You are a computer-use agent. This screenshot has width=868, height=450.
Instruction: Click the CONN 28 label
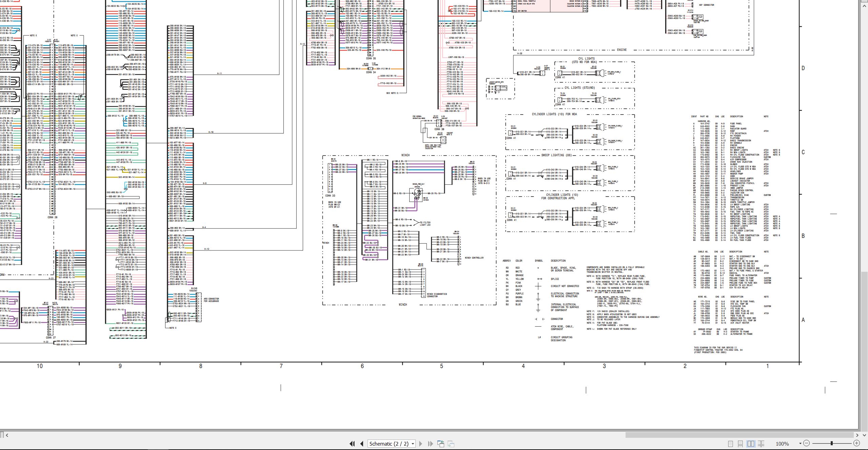[52, 217]
